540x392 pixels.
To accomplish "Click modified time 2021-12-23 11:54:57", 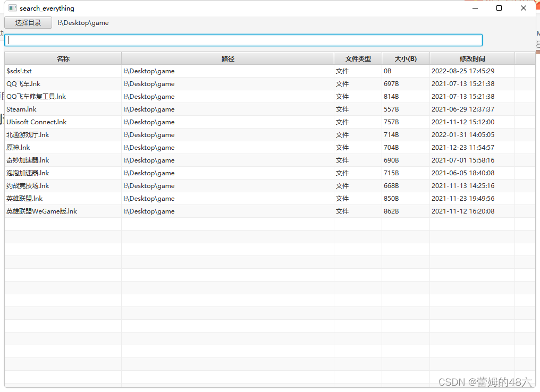I will point(463,147).
